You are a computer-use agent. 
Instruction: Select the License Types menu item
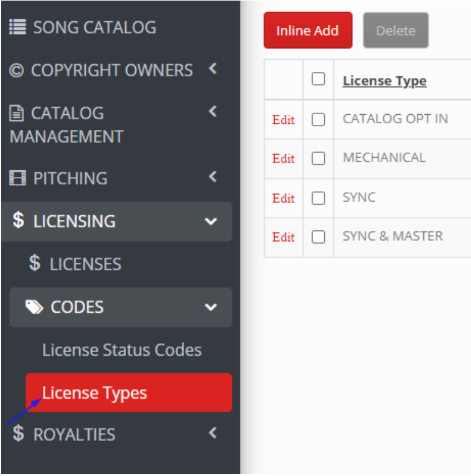pyautogui.click(x=129, y=393)
